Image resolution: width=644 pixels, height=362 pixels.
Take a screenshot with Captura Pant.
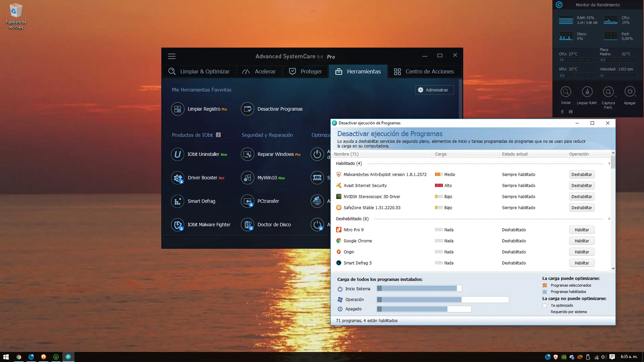click(608, 94)
